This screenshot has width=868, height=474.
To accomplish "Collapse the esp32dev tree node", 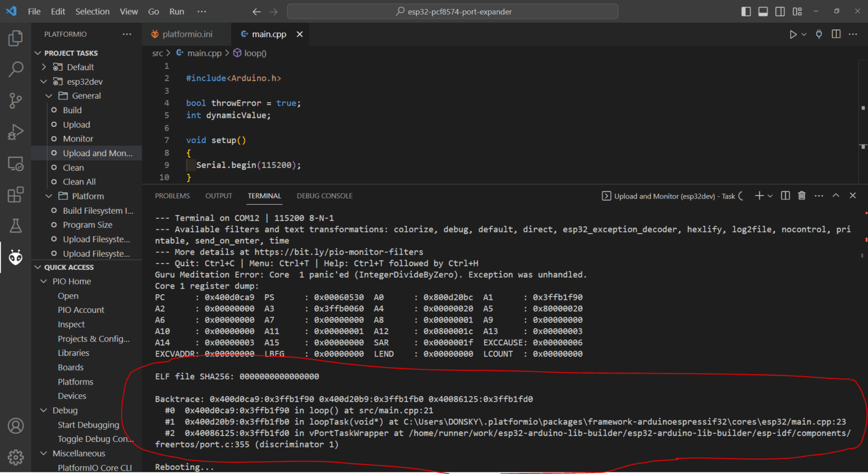I will point(44,81).
